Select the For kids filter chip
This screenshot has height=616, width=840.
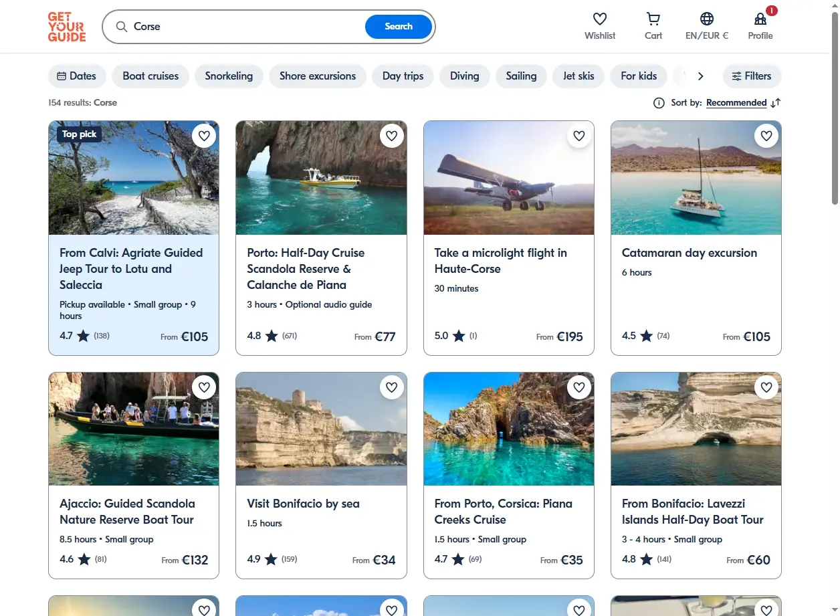[639, 76]
